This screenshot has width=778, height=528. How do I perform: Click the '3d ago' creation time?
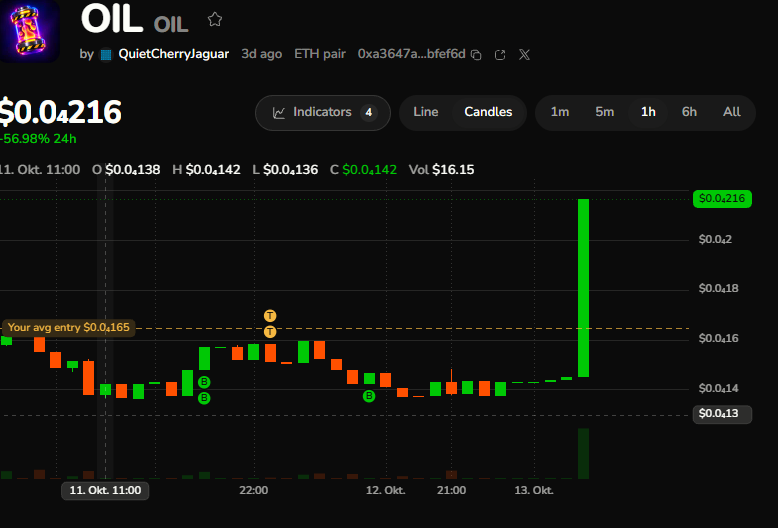coord(261,54)
